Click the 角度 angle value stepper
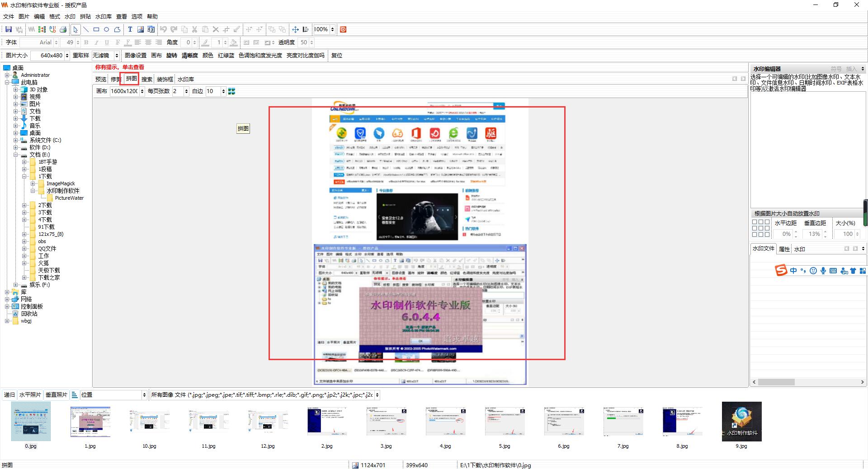This screenshot has height=469, width=868. (194, 42)
